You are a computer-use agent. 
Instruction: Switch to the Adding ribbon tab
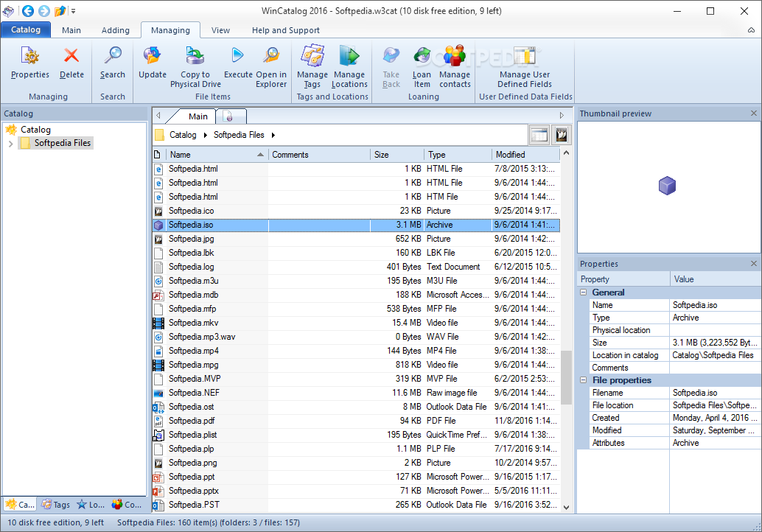click(x=116, y=30)
